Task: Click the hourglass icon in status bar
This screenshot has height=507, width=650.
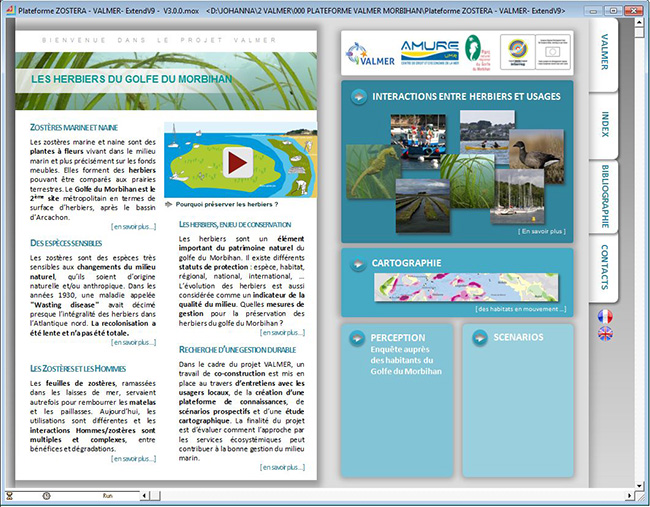Action: point(10,496)
